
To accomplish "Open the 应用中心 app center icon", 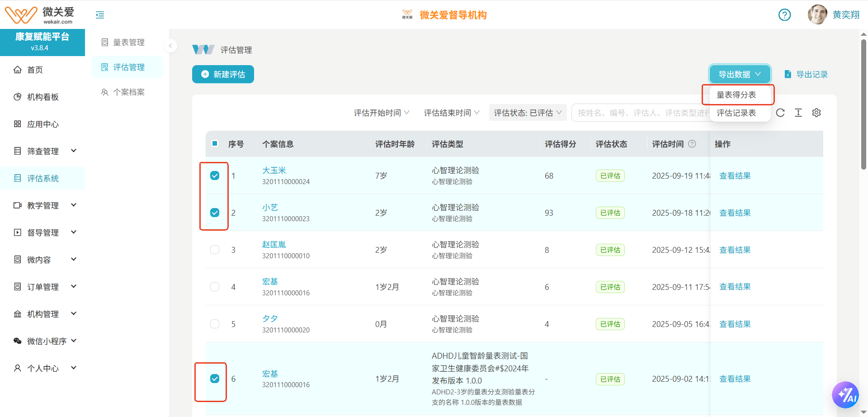I will 17,123.
